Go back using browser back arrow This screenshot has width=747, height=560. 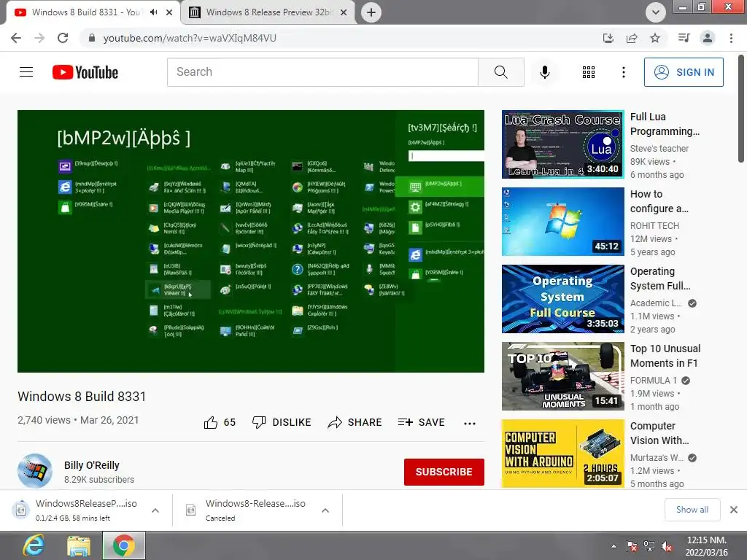point(16,38)
